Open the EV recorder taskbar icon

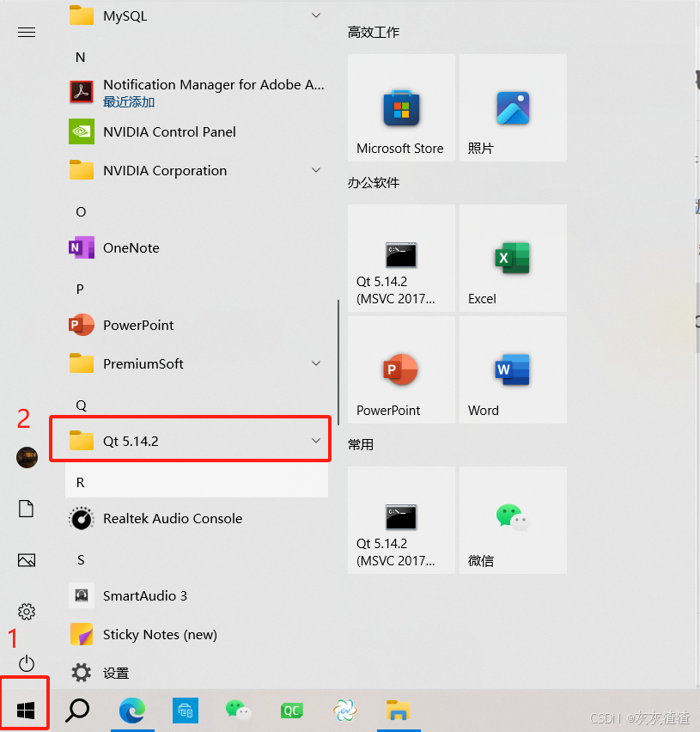point(345,711)
